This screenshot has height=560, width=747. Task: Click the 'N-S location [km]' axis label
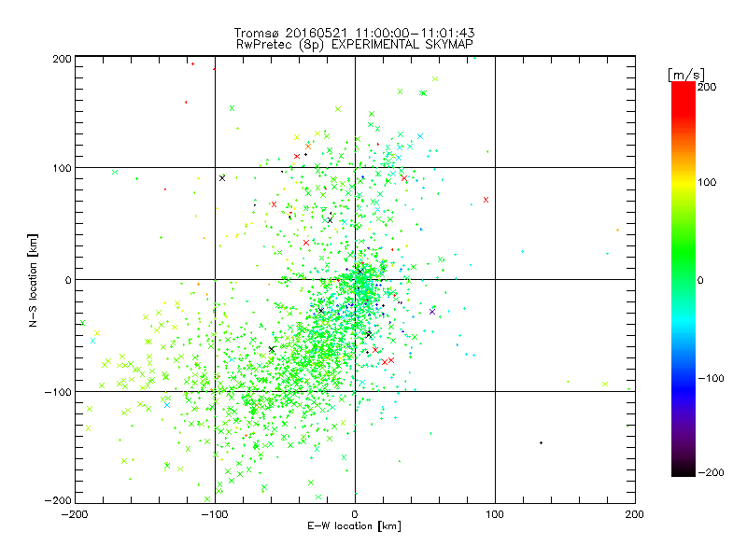click(33, 280)
